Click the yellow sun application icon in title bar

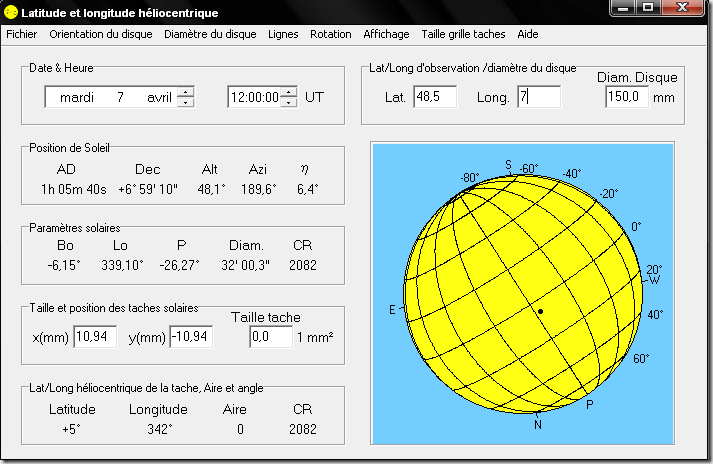(x=11, y=12)
